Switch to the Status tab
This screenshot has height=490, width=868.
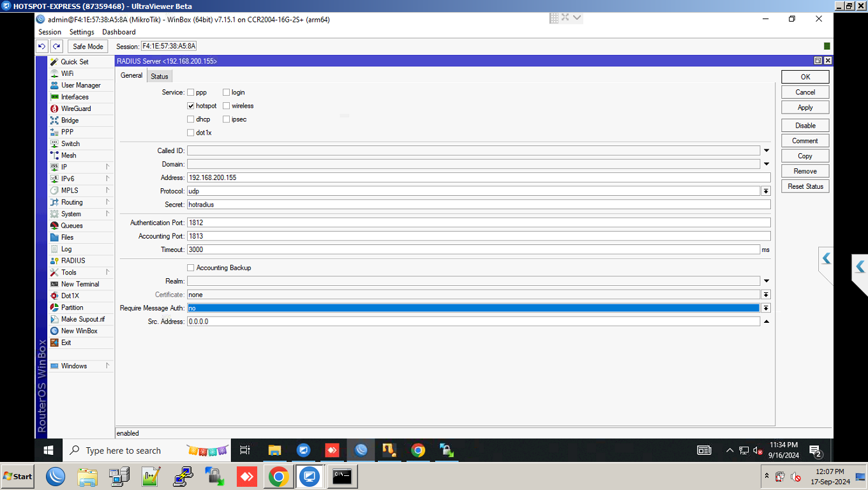point(160,77)
